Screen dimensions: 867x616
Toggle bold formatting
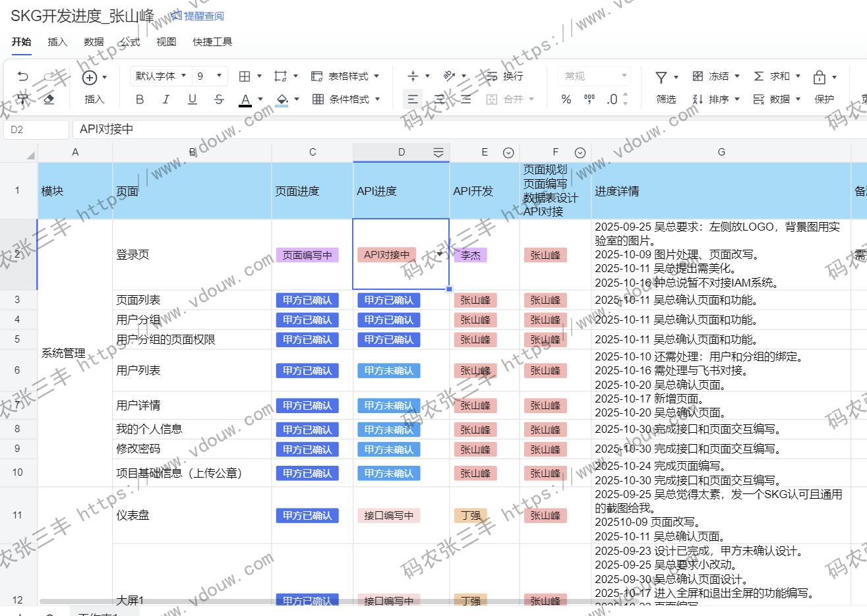140,99
